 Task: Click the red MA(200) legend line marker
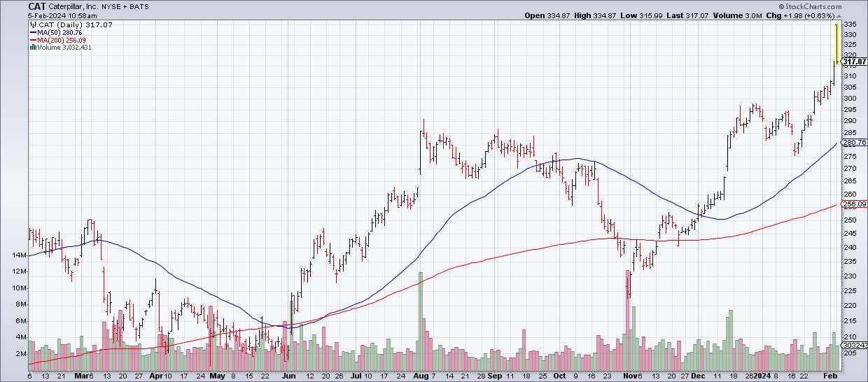pyautogui.click(x=32, y=40)
